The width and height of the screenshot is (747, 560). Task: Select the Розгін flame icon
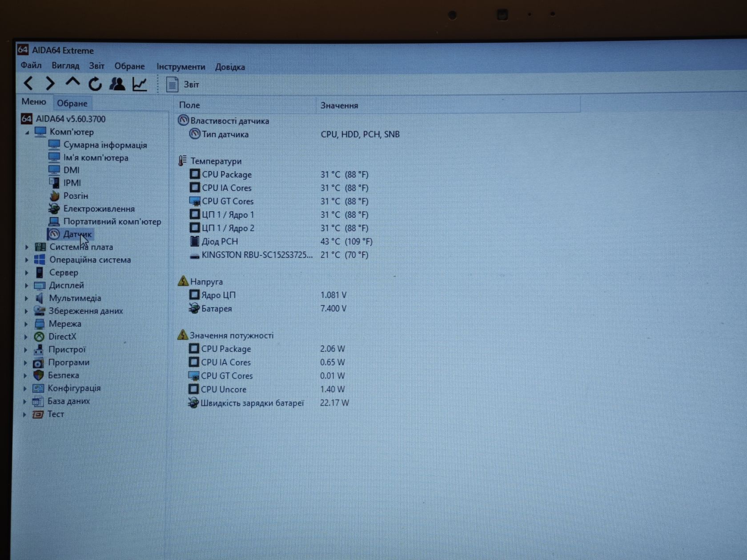pyautogui.click(x=54, y=196)
